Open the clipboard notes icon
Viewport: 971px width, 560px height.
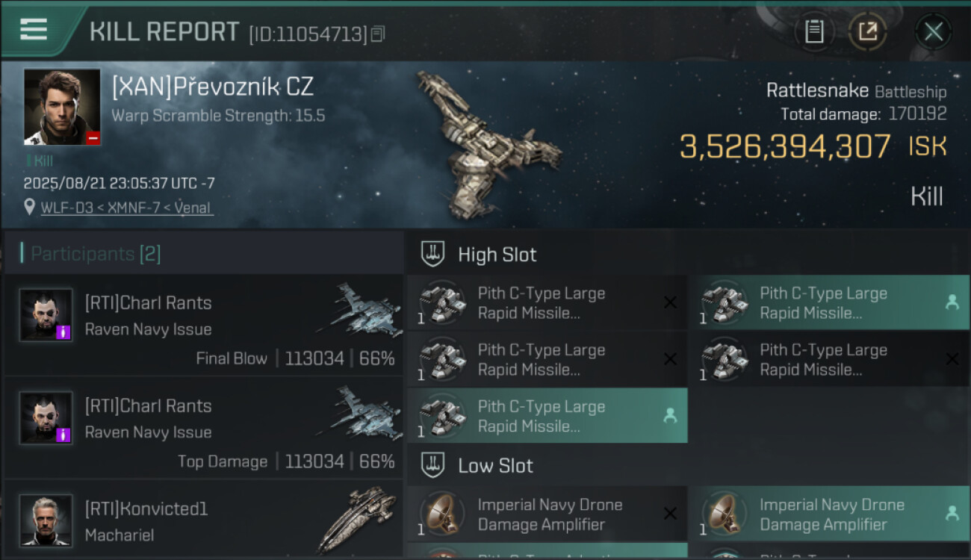[814, 31]
